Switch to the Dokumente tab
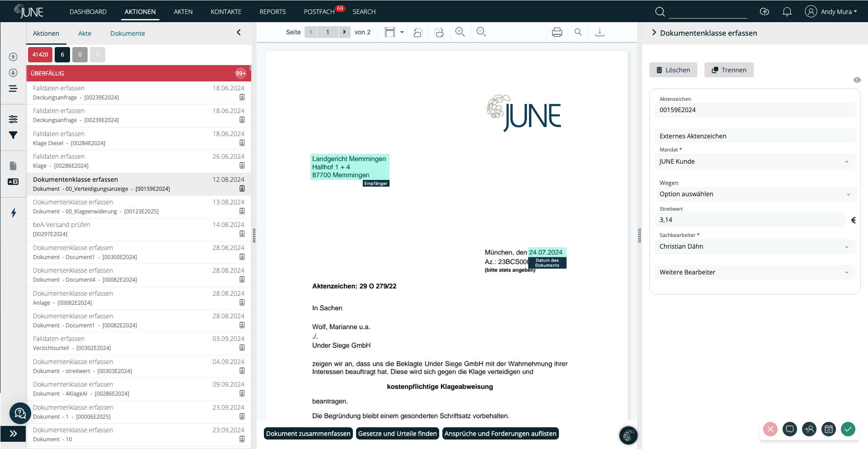The width and height of the screenshot is (868, 449). tap(127, 33)
